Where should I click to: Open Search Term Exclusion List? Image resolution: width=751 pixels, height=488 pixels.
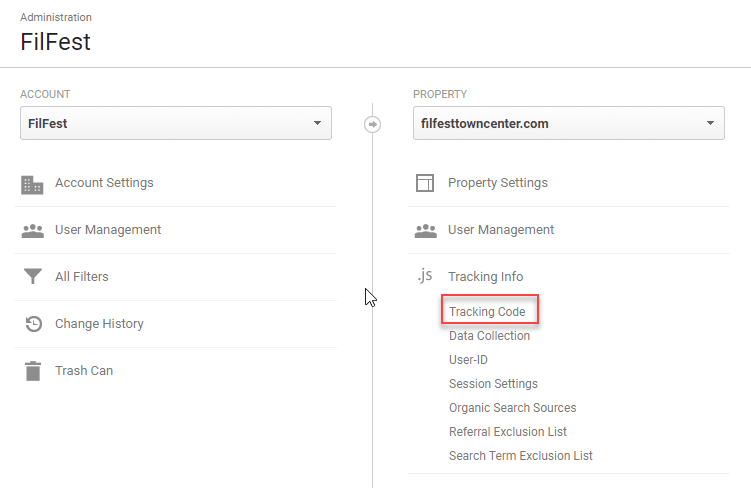point(520,456)
